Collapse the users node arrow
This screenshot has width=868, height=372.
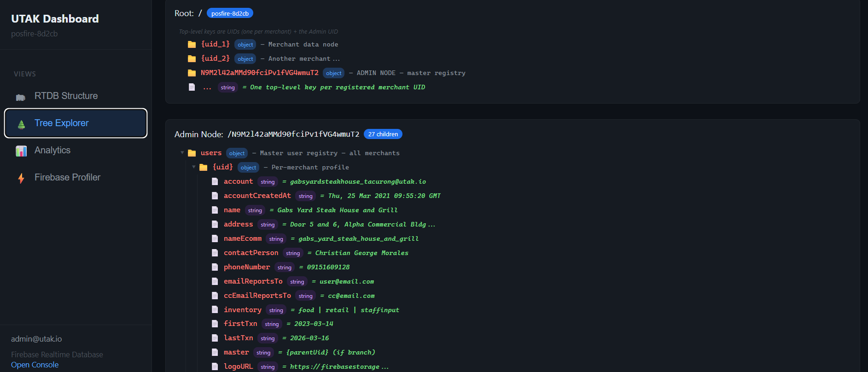click(x=182, y=153)
